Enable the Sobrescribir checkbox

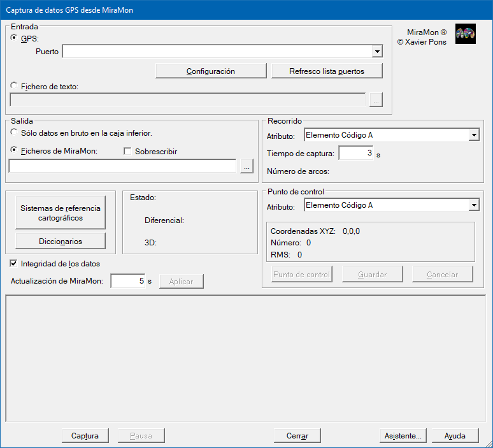[127, 152]
